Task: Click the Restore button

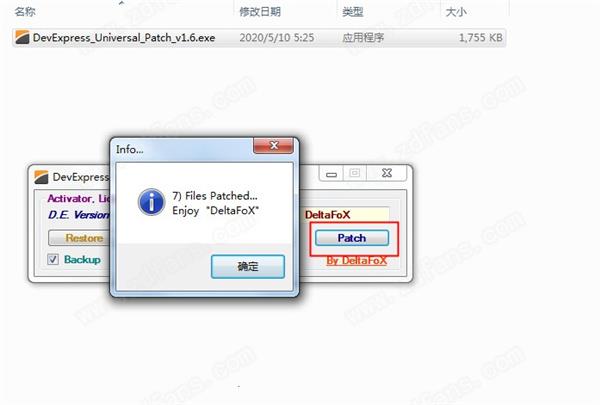Action: tap(79, 238)
